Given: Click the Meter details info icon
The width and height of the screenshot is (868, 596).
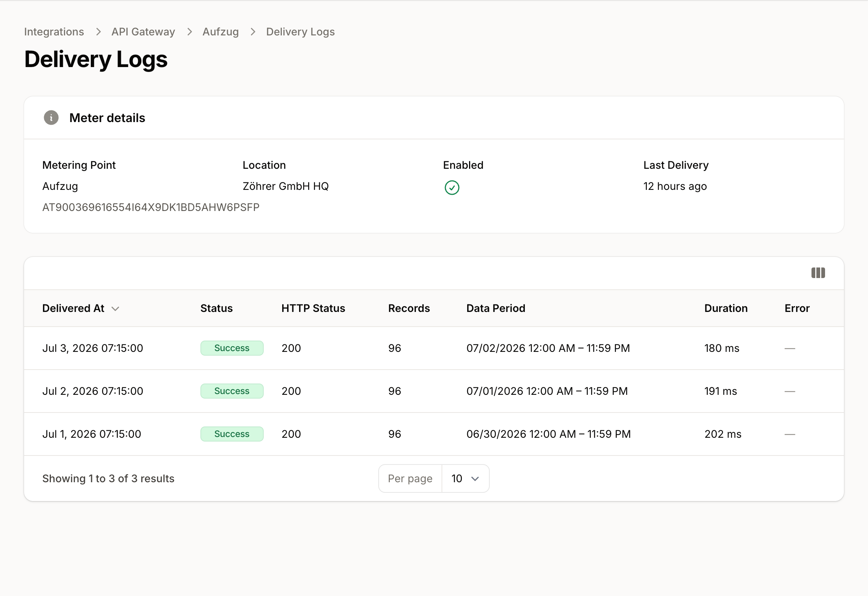Looking at the screenshot, I should [51, 118].
